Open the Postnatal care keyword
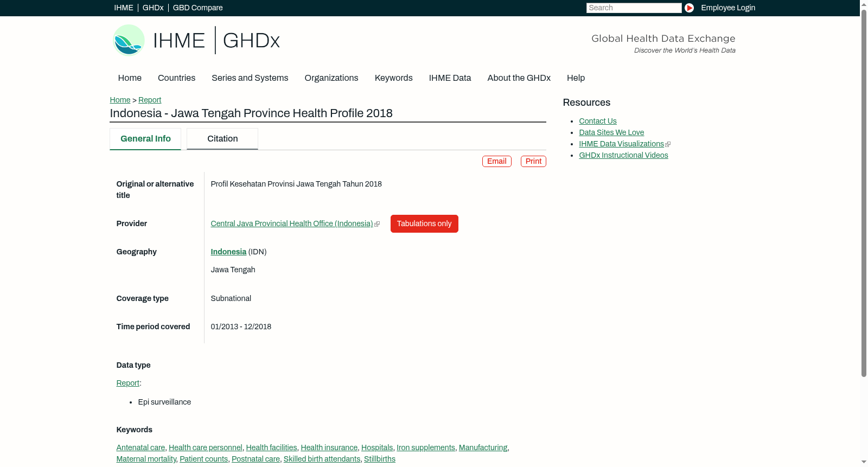The width and height of the screenshot is (868, 467). 256,459
